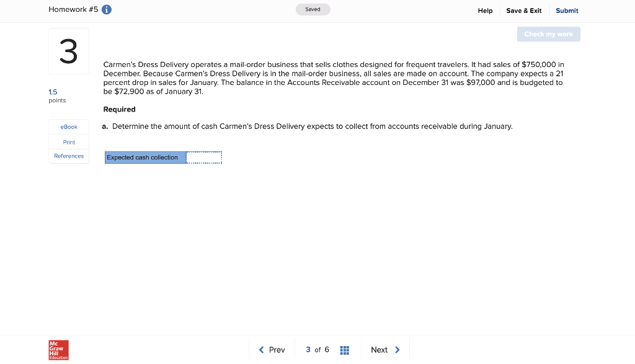
Task: Click the Submit button
Action: [x=567, y=11]
